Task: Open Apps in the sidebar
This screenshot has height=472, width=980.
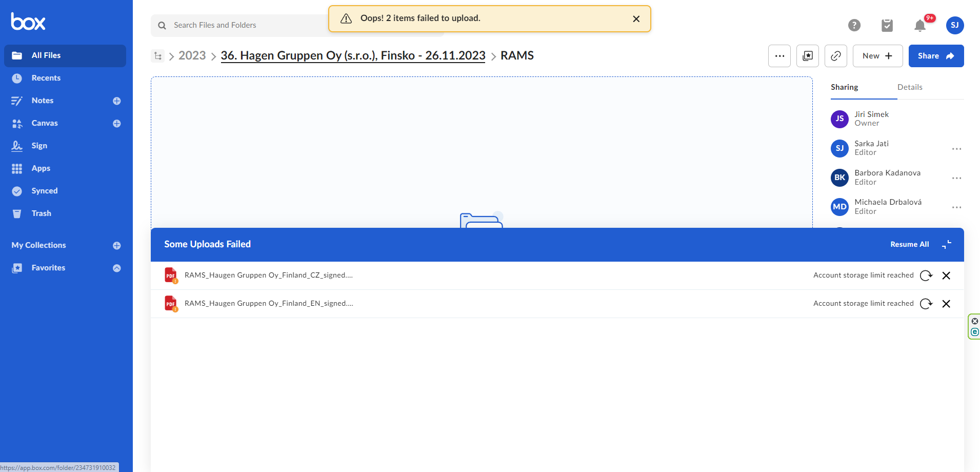Action: 41,168
